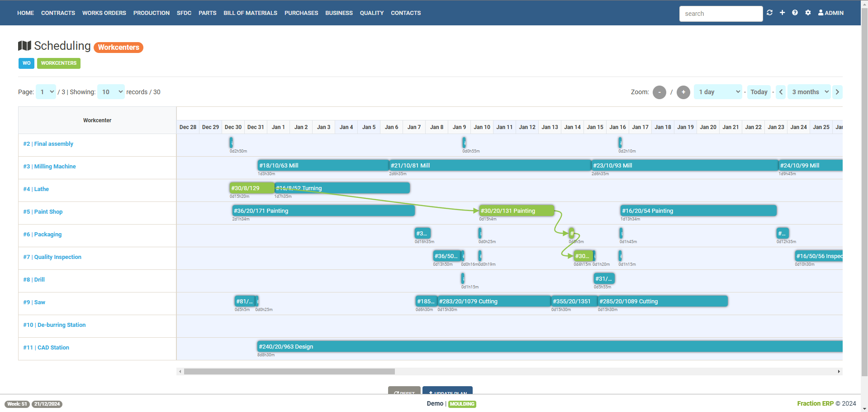Click the Scheduling map icon in the header
This screenshot has height=412, width=868.
(x=24, y=45)
